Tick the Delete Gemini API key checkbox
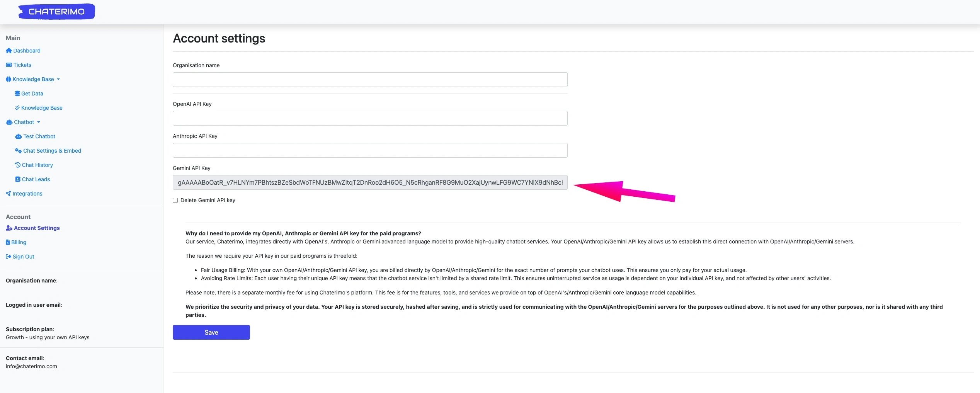 (175, 200)
